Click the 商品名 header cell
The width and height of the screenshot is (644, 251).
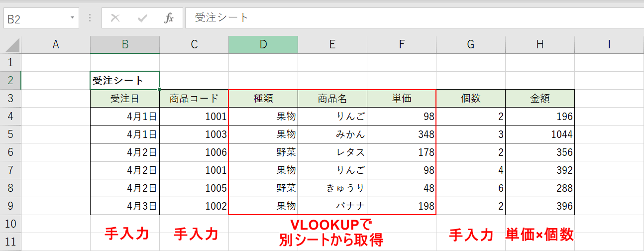332,99
